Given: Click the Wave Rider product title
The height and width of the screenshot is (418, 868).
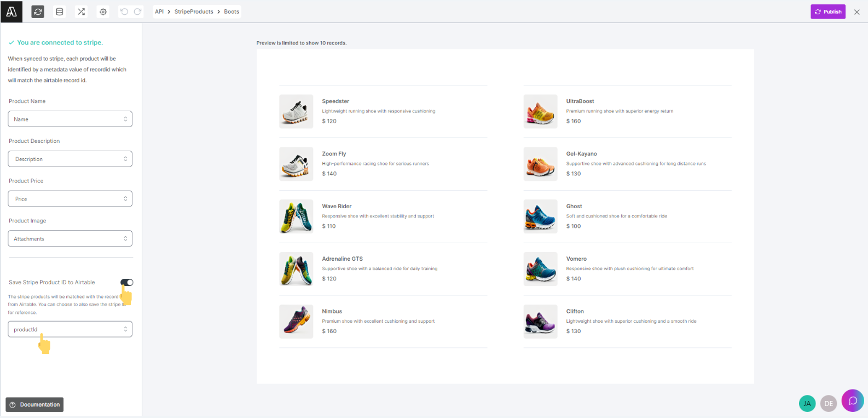Looking at the screenshot, I should (337, 207).
